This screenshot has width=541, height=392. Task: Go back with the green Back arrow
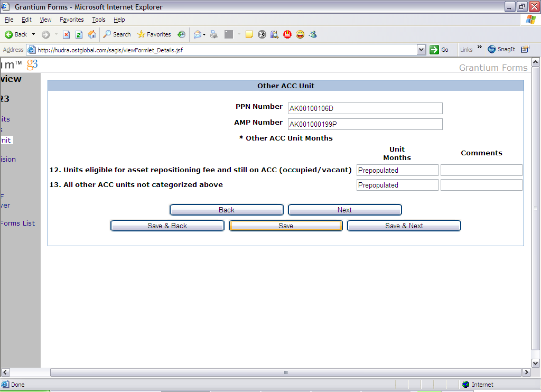[x=16, y=34]
